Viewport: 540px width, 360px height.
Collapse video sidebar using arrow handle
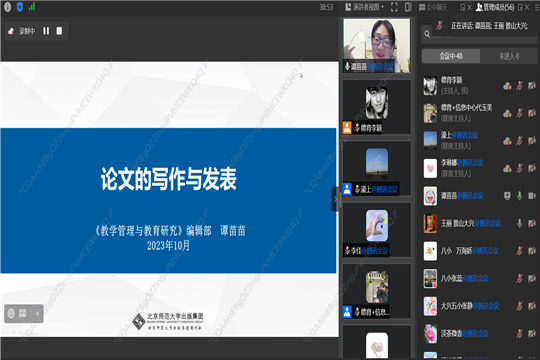(335, 199)
